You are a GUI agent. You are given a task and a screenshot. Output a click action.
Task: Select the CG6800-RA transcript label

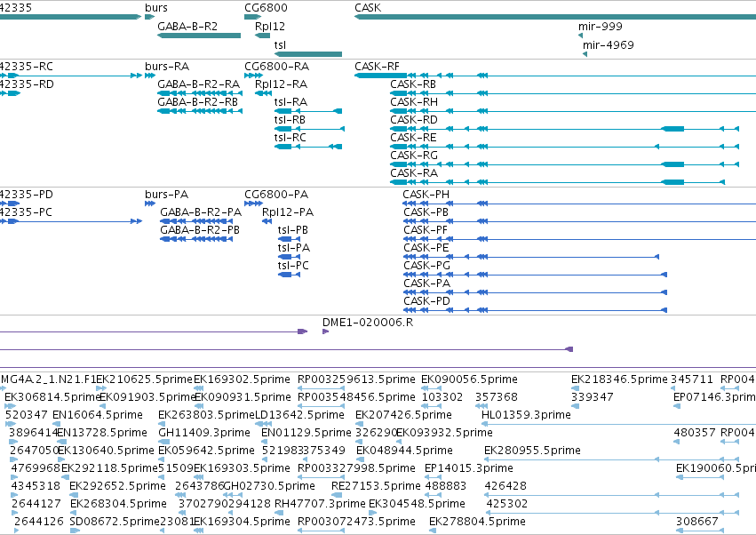(277, 67)
